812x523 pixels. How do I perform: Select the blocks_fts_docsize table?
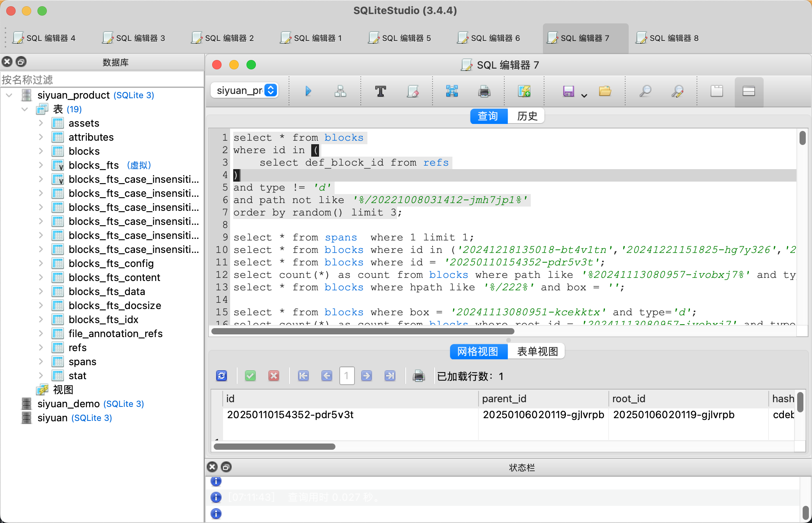[x=115, y=306]
